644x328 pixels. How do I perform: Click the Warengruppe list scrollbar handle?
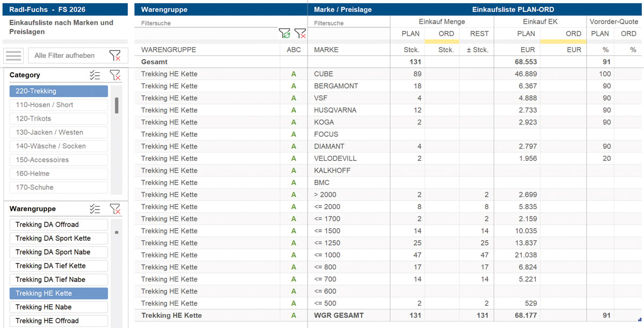(116, 233)
